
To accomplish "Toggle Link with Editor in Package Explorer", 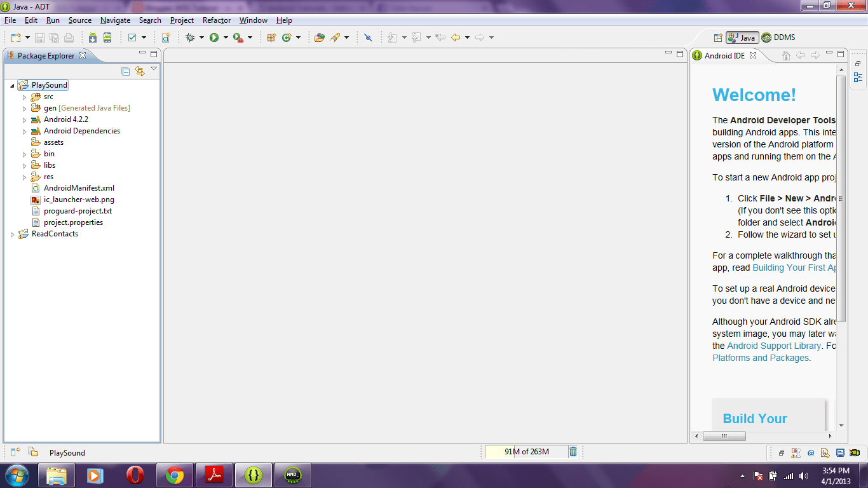I will 139,71.
